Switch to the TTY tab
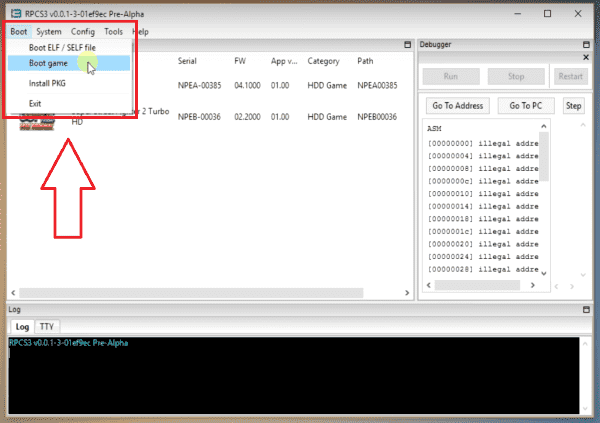The height and width of the screenshot is (423, 600). coord(47,327)
